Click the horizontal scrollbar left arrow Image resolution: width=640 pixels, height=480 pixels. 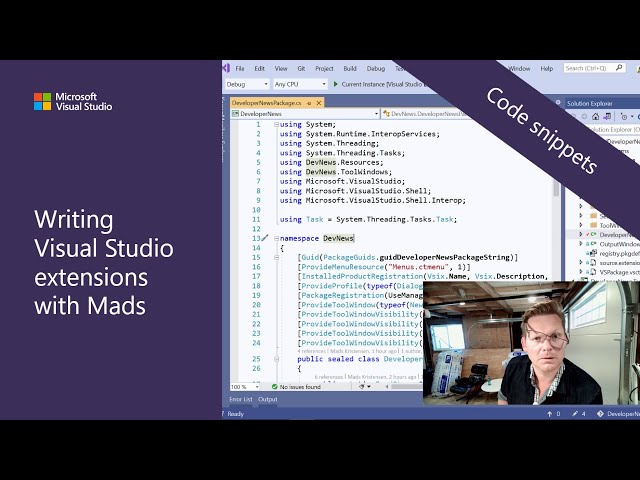(387, 386)
